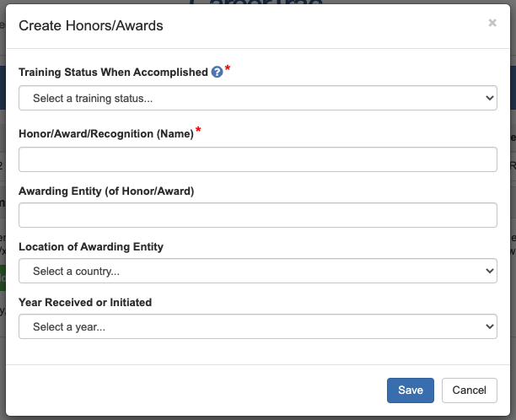
Task: Click the Training Status When Accomplished label
Action: tap(113, 73)
